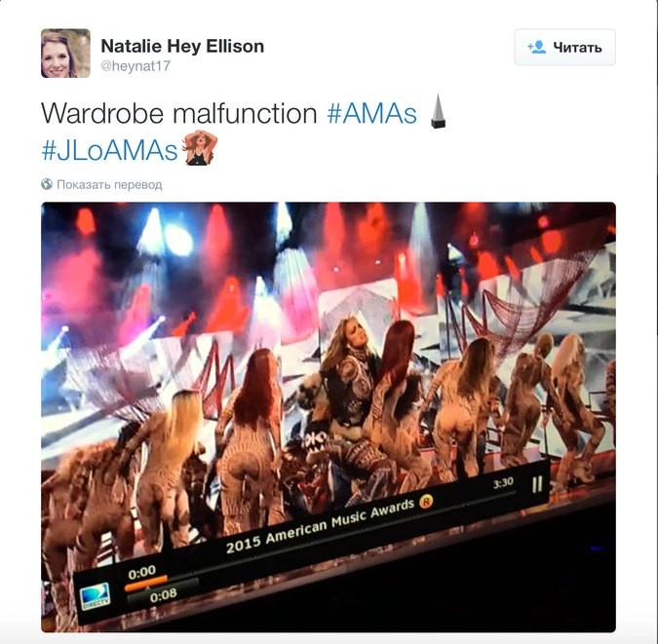This screenshot has width=658, height=644.
Task: Click the Natalie Hey Ellison display name
Action: pyautogui.click(x=182, y=46)
